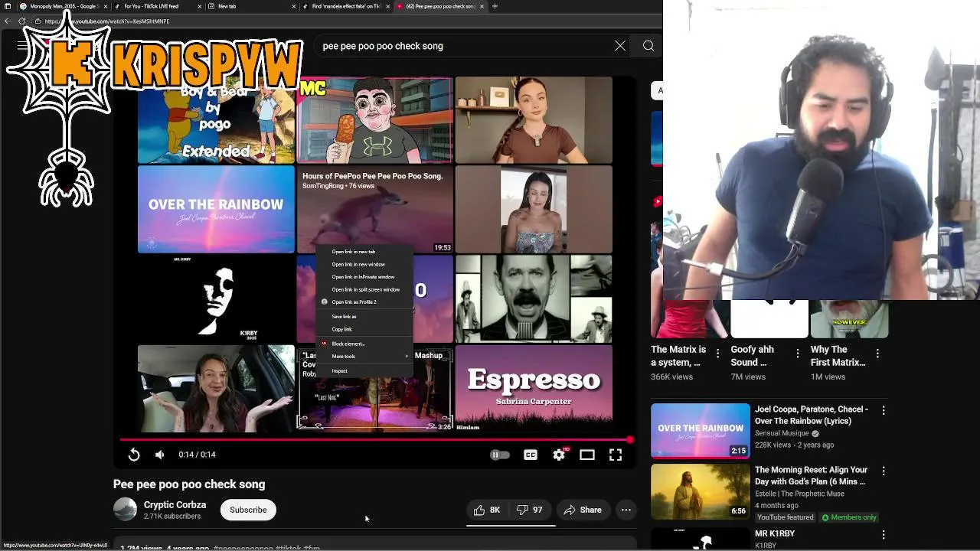980x551 pixels.
Task: Select 'Block element...' in context menu
Action: coord(364,344)
